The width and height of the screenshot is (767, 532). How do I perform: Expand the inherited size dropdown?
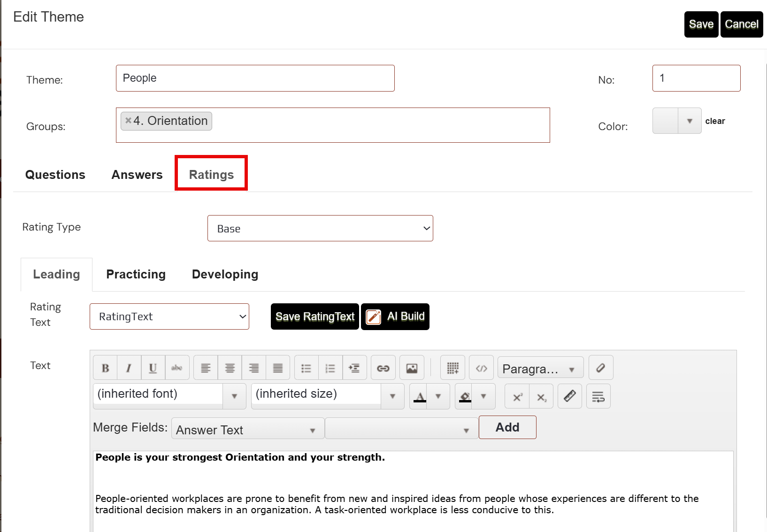click(x=392, y=396)
